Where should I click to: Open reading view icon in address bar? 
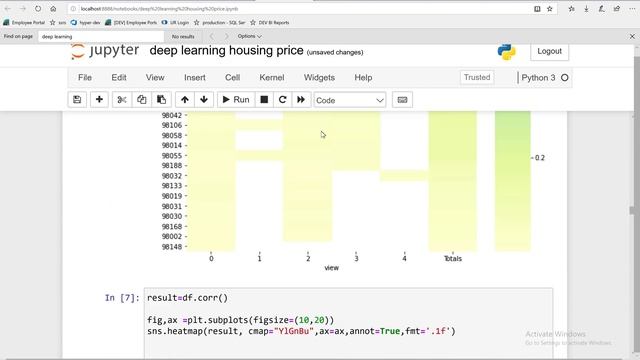(x=537, y=9)
